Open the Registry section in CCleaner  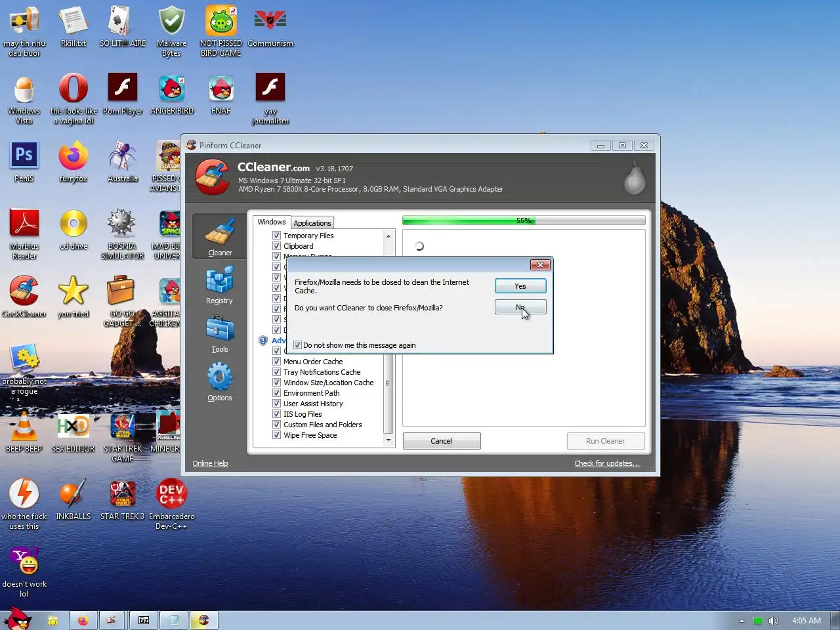(219, 285)
